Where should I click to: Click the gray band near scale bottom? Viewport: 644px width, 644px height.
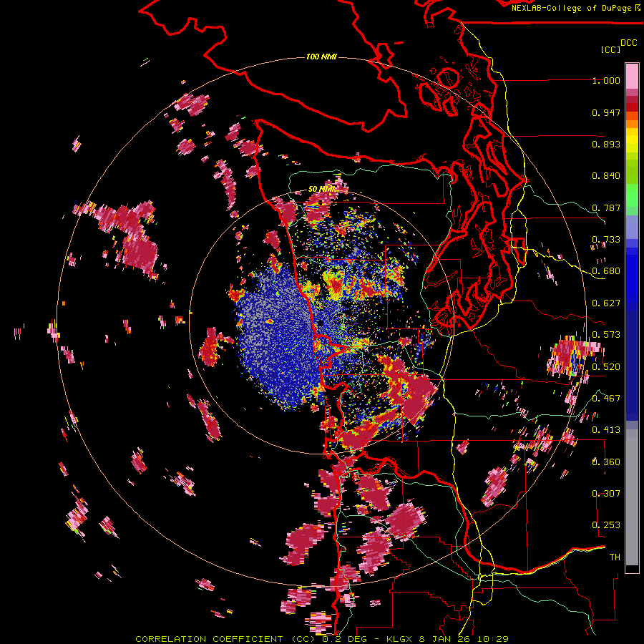pos(632,497)
